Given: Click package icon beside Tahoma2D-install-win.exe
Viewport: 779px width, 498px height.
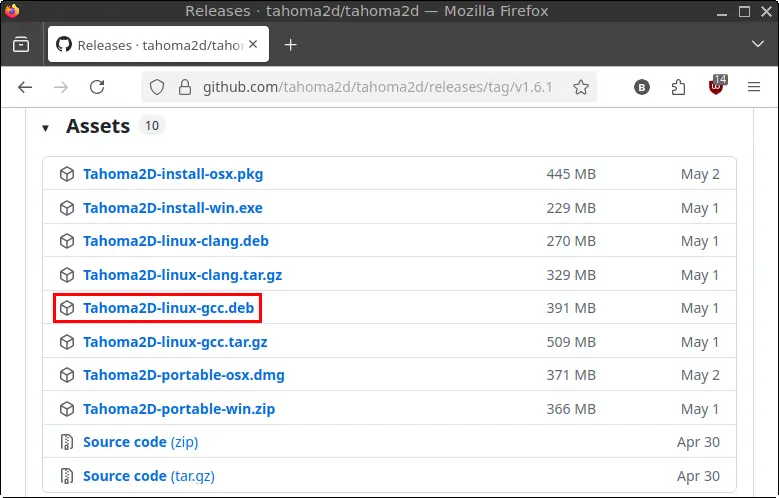Looking at the screenshot, I should [x=67, y=208].
